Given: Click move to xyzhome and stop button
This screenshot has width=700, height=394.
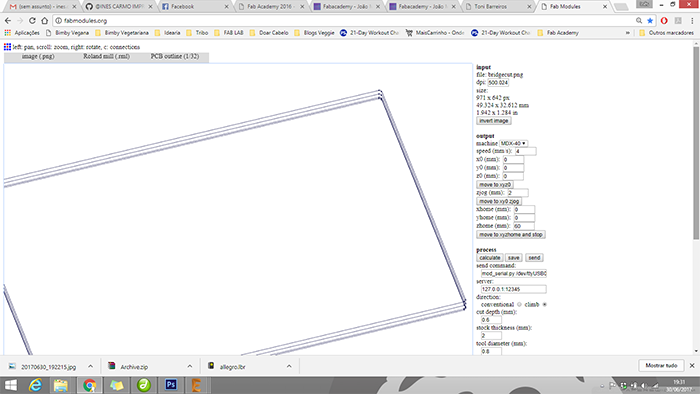Looking at the screenshot, I should (x=511, y=235).
